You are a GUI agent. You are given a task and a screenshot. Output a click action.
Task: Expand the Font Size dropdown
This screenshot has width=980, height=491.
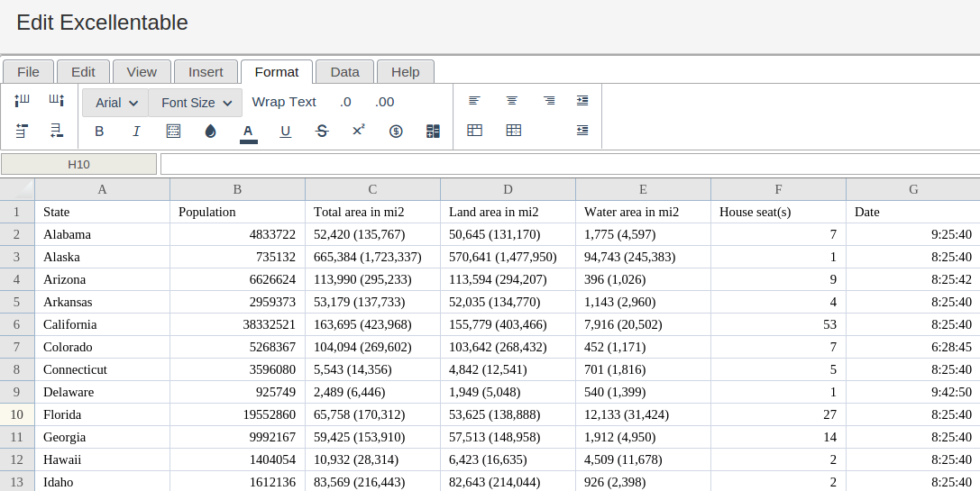196,103
